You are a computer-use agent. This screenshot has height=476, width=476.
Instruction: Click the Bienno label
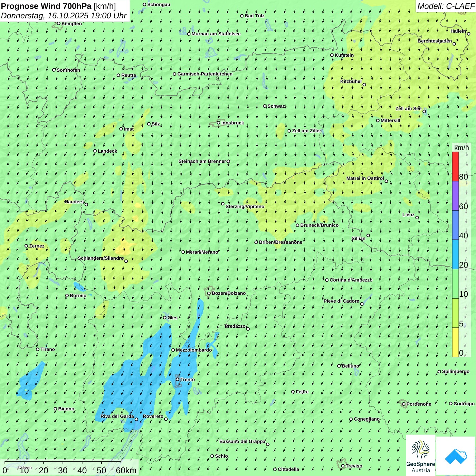(66, 409)
